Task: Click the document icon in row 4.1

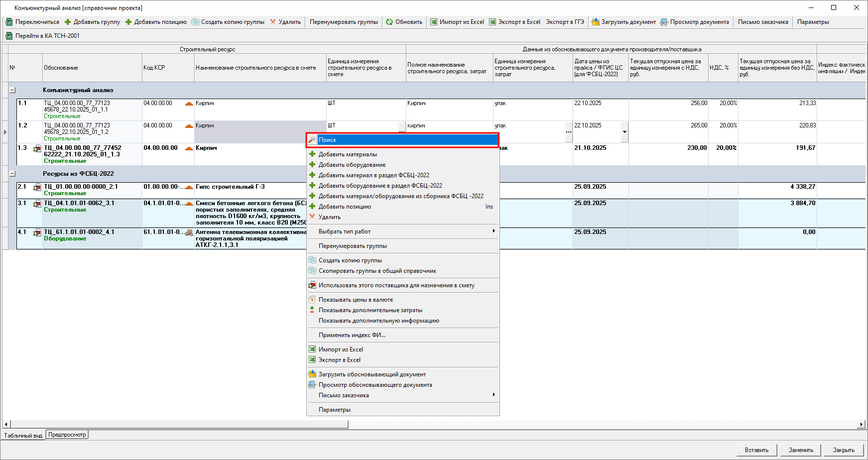Action: 37,232
